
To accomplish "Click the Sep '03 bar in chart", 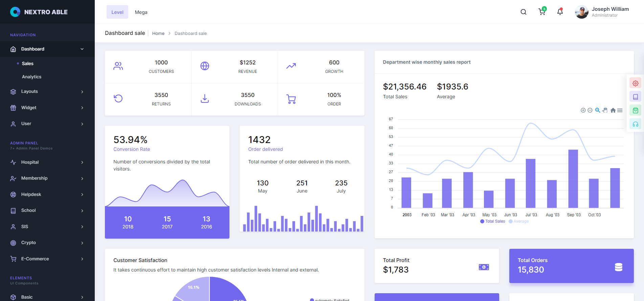I will pos(573,179).
